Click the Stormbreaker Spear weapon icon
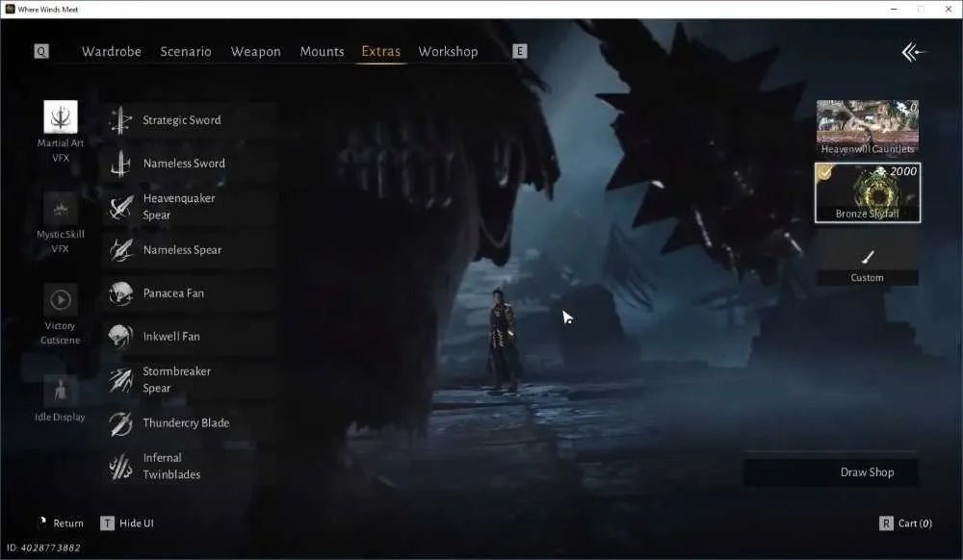The image size is (963, 560). pos(120,380)
